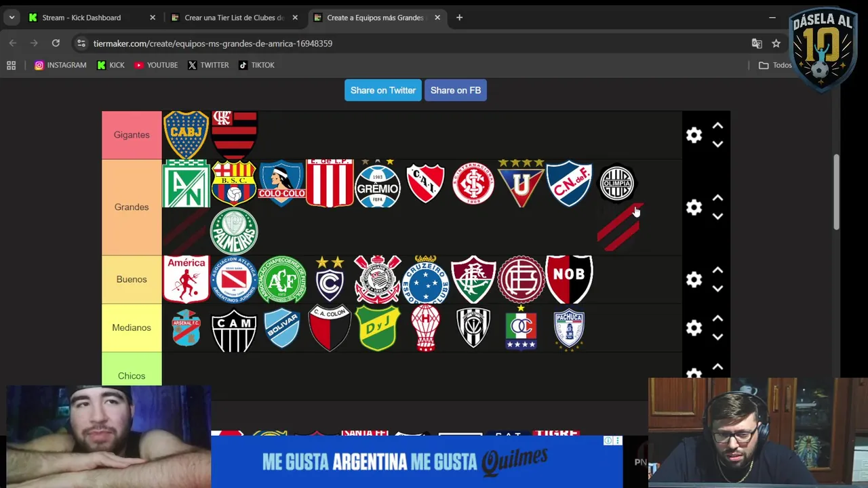This screenshot has height=488, width=868.
Task: Select the Nacional C.N. de F. crest
Action: (569, 183)
